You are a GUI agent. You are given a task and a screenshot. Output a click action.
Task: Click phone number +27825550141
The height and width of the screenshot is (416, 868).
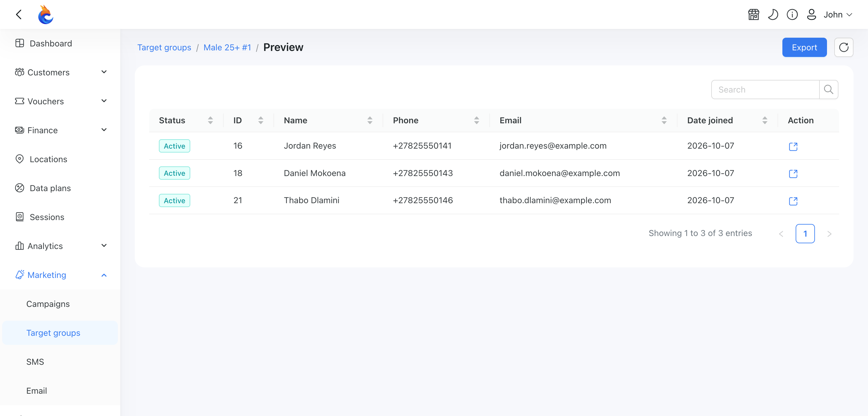coord(422,146)
